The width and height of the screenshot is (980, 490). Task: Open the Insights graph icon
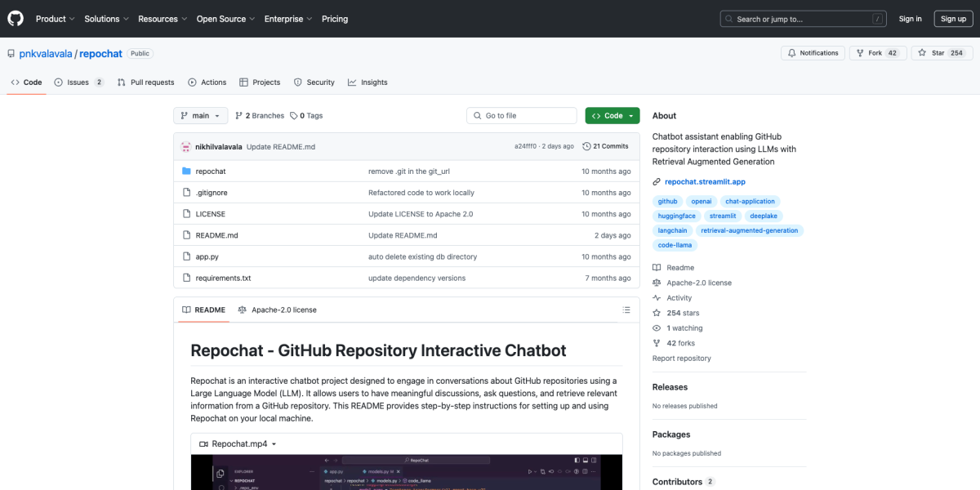352,82
